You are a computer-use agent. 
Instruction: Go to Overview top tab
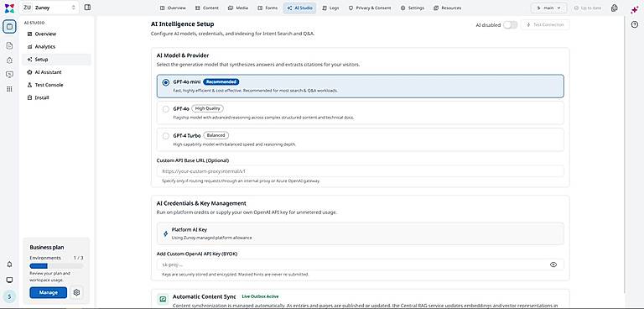click(x=173, y=8)
